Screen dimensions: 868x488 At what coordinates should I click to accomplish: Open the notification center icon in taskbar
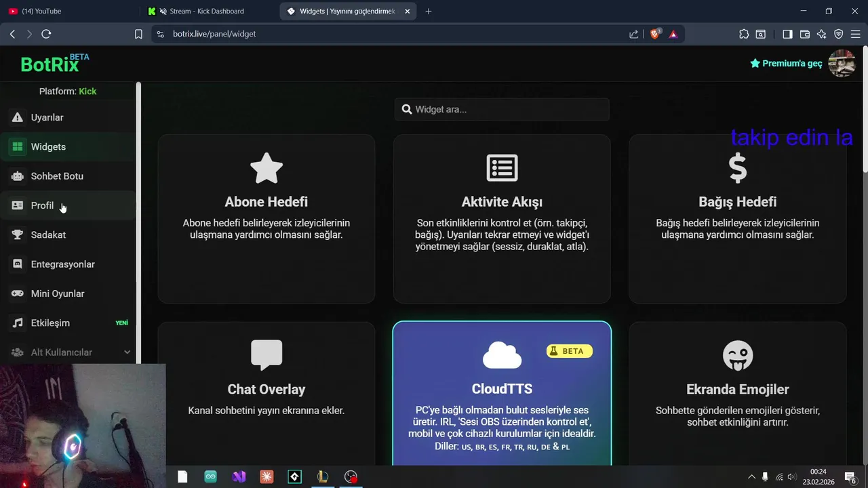point(850,476)
